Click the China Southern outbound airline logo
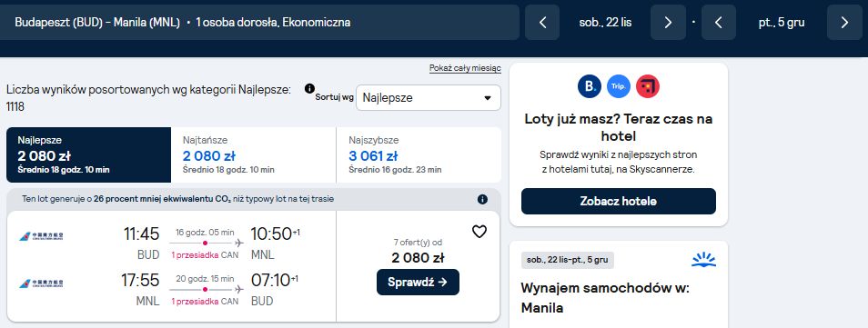868x328 pixels. [x=41, y=236]
